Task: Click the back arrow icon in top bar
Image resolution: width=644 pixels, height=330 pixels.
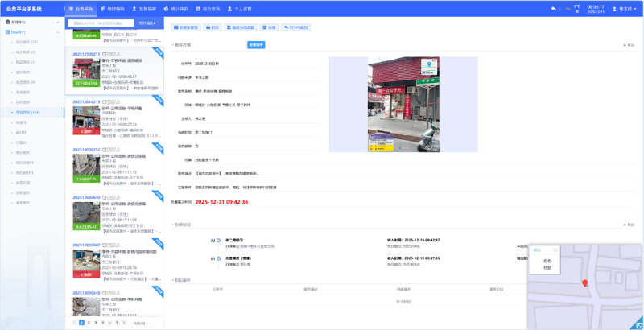Action: (x=553, y=9)
